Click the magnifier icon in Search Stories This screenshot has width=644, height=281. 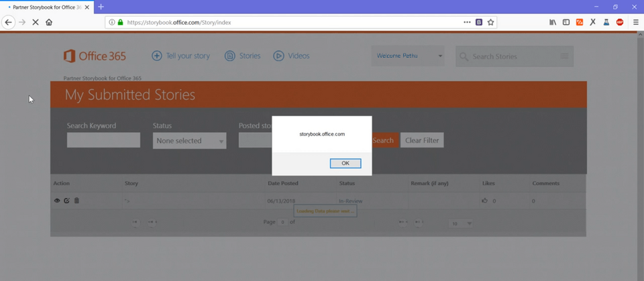(x=464, y=57)
